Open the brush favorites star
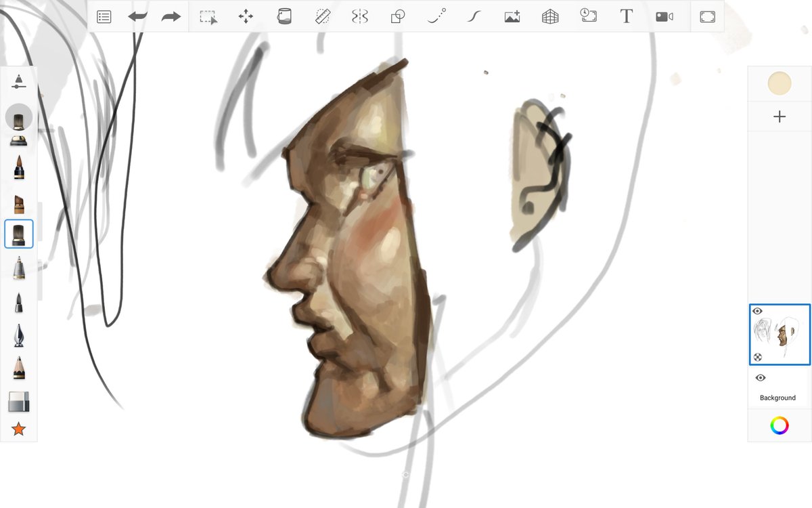 click(x=18, y=428)
